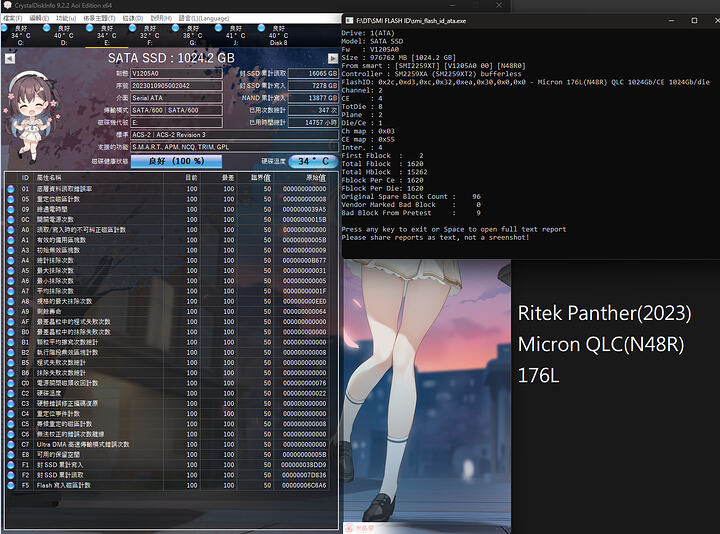This screenshot has width=720, height=534.
Task: Open the 編輯(E) menu
Action: pyautogui.click(x=39, y=18)
